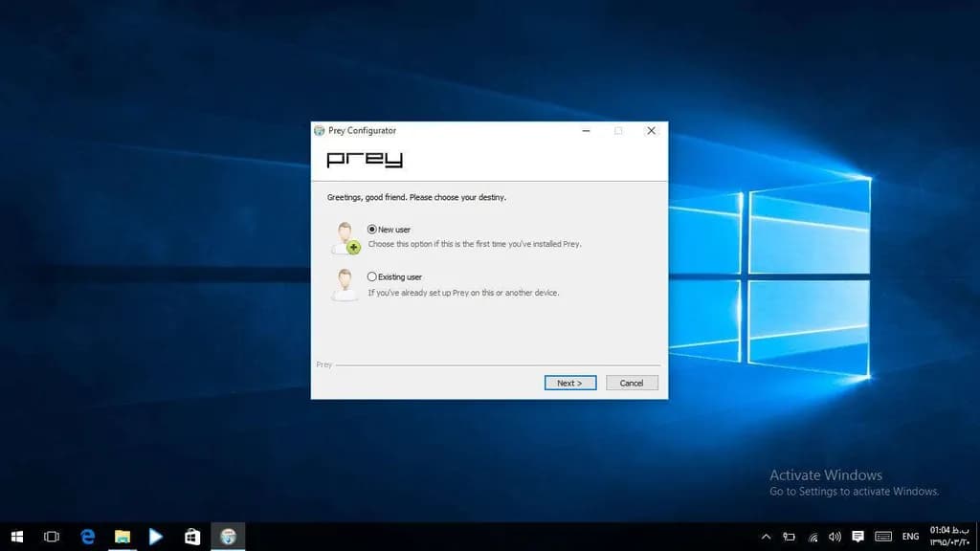The height and width of the screenshot is (551, 980).
Task: Open the Windows Store taskbar icon
Action: 191,537
